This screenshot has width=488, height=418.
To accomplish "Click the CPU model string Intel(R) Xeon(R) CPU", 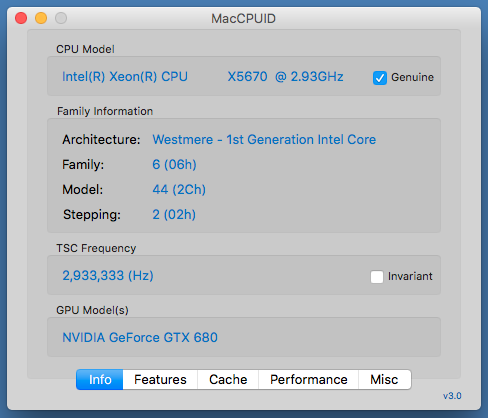I will click(125, 77).
